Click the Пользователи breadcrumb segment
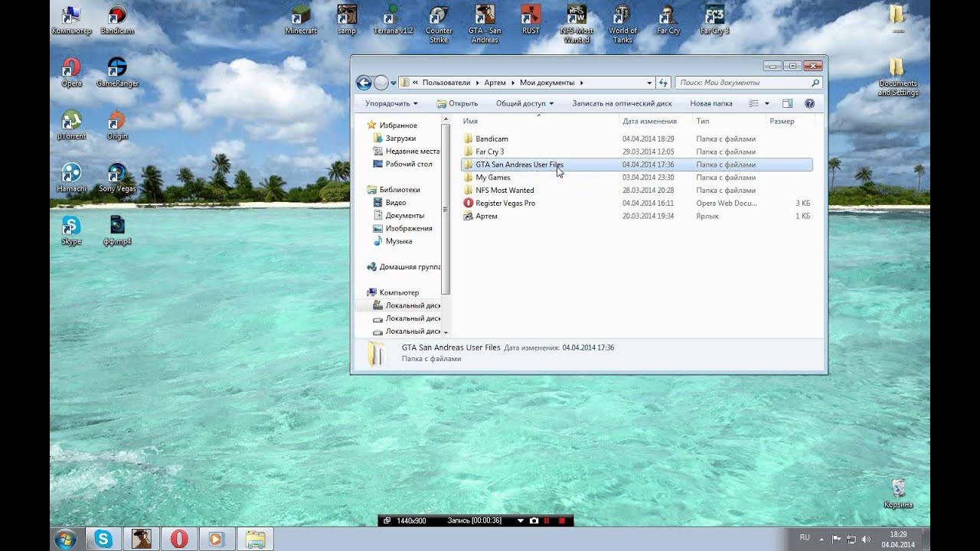980x551 pixels. [448, 83]
